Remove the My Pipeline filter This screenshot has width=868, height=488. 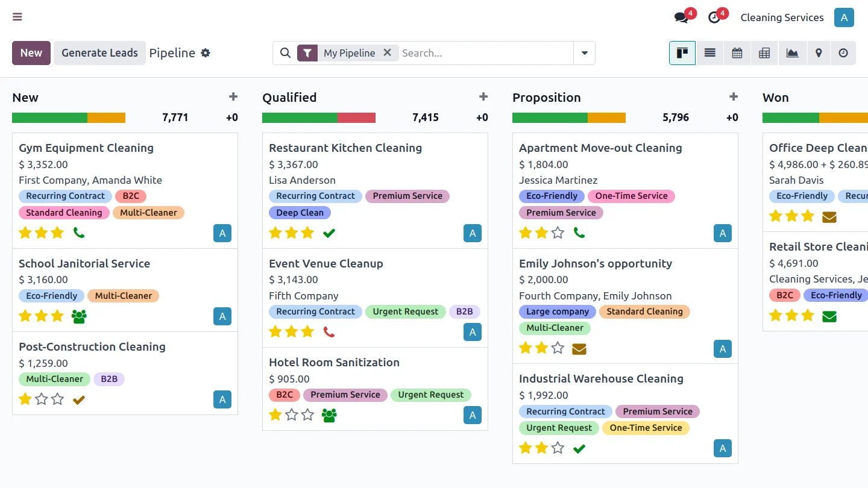click(388, 52)
